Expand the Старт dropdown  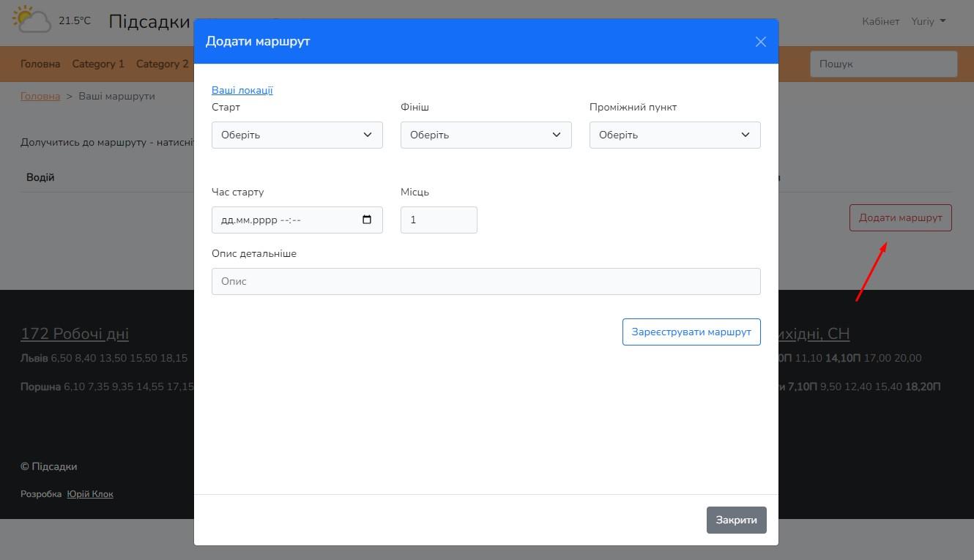click(x=297, y=135)
